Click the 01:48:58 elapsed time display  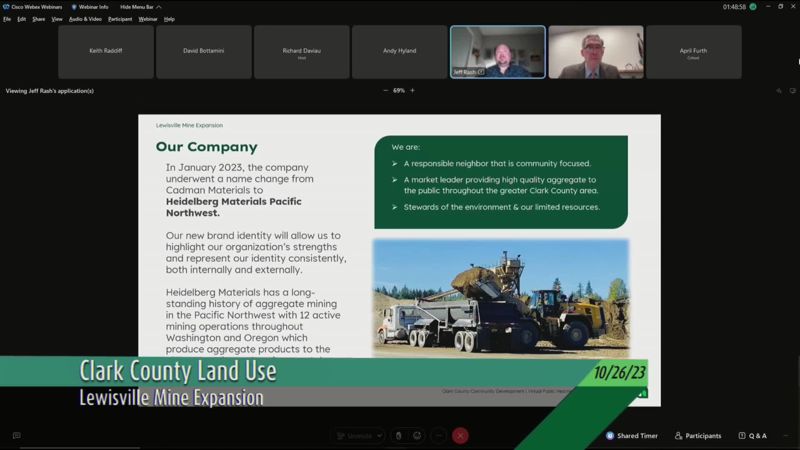[734, 7]
